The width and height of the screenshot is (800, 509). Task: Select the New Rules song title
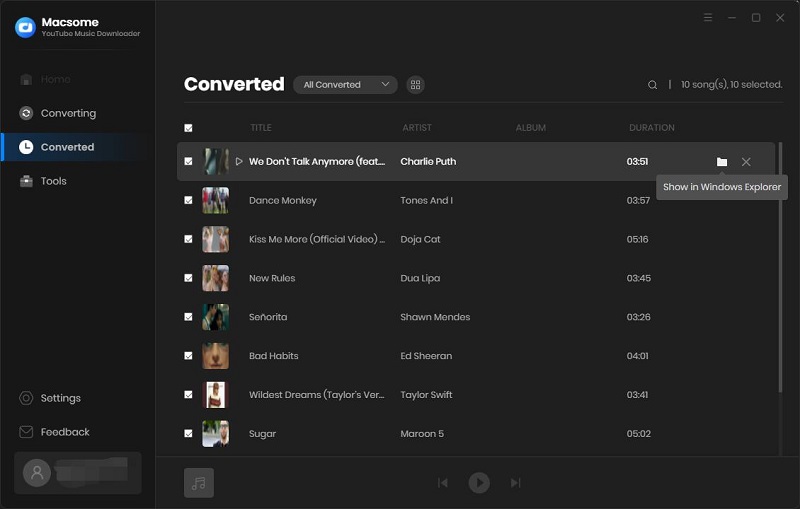point(272,278)
